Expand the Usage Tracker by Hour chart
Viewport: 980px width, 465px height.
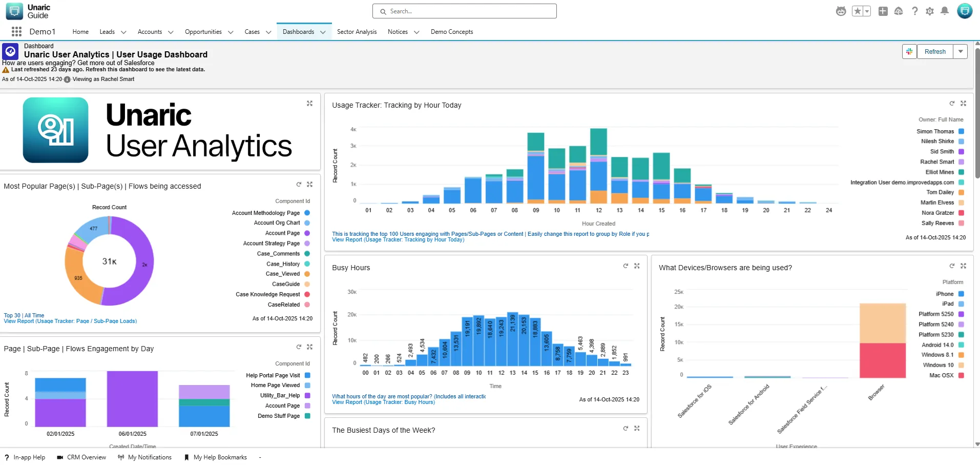coord(963,104)
